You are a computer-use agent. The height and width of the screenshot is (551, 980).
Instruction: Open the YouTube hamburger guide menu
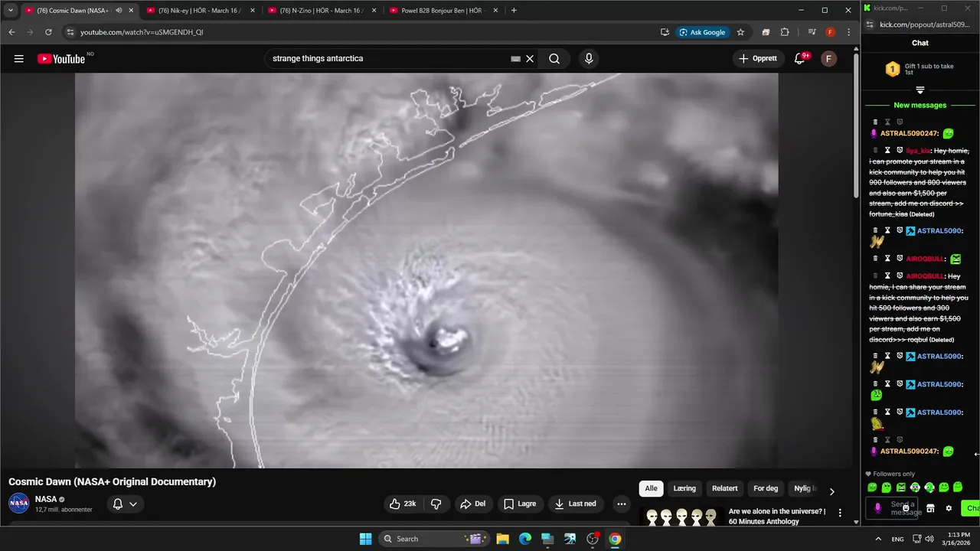click(18, 59)
